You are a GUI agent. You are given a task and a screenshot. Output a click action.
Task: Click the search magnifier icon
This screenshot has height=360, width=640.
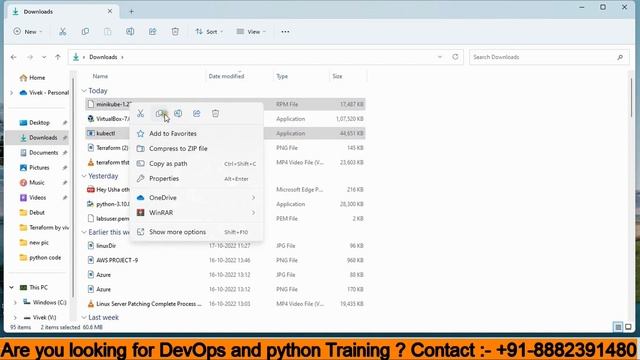pyautogui.click(x=620, y=57)
